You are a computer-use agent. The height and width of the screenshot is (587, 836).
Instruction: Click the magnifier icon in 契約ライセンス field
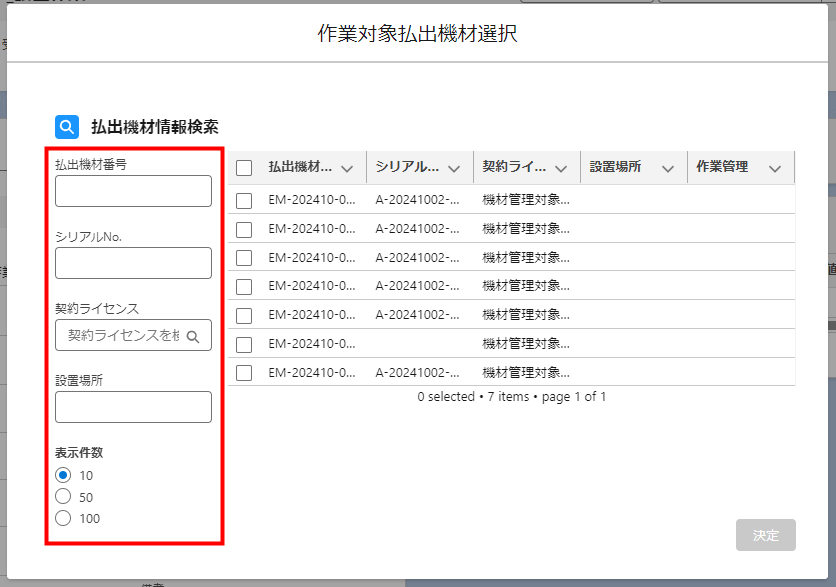click(x=194, y=336)
